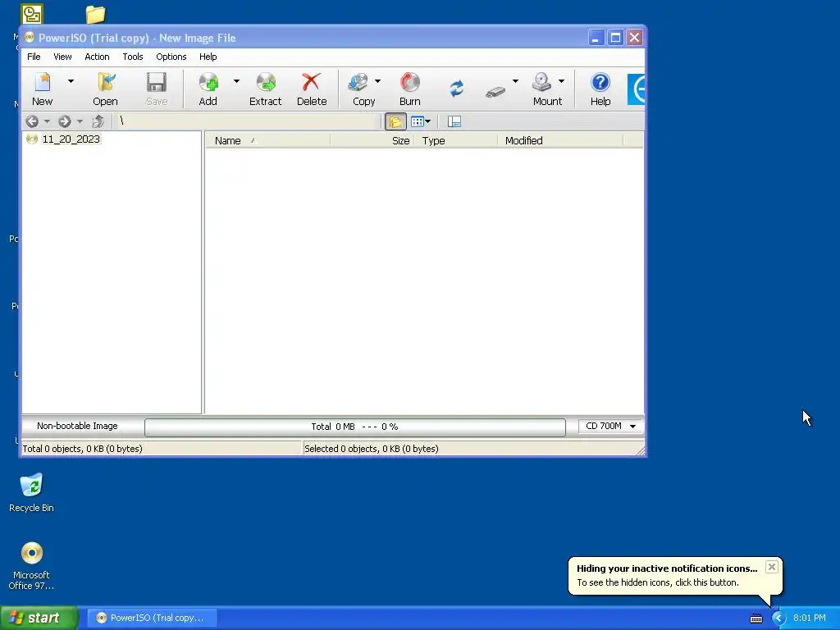Open the Help menu in the menu bar
Screen dimensions: 840x630
(x=208, y=57)
